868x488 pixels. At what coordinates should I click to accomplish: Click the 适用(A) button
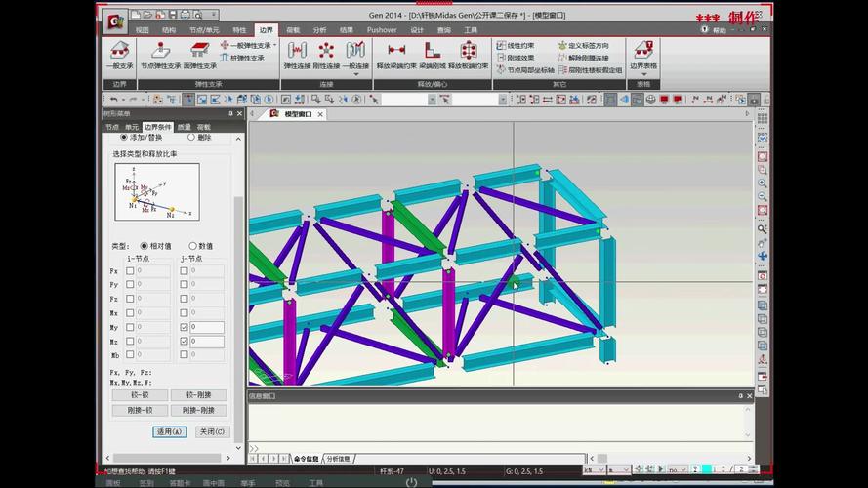(x=169, y=431)
